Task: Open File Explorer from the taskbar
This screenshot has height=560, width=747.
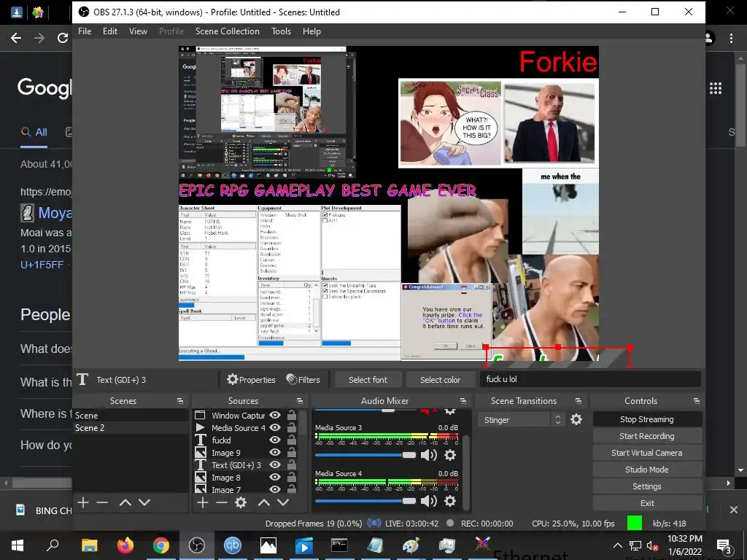Action: coord(90,545)
